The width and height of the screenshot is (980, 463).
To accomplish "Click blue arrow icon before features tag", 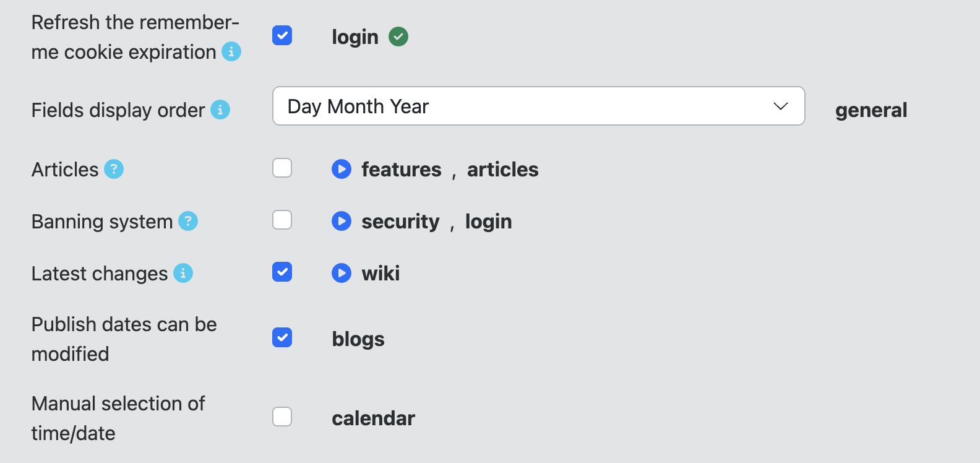I will coord(342,169).
